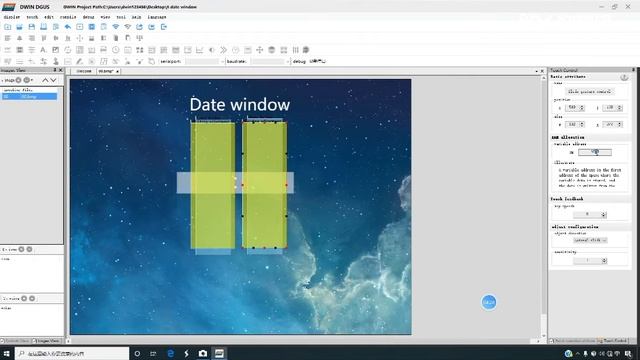Pin the Images View panel

pyautogui.click(x=55, y=70)
